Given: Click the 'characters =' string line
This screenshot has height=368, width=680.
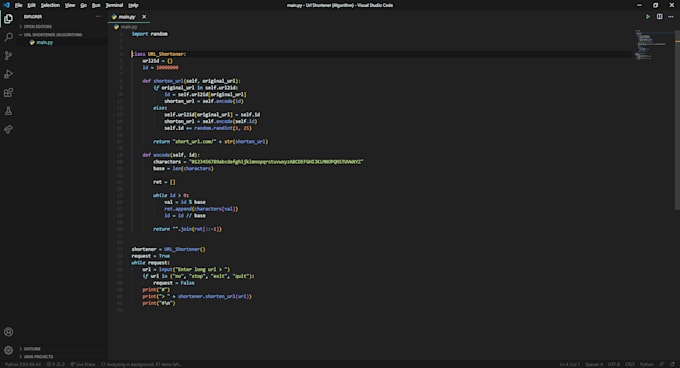Looking at the screenshot, I should pos(258,162).
